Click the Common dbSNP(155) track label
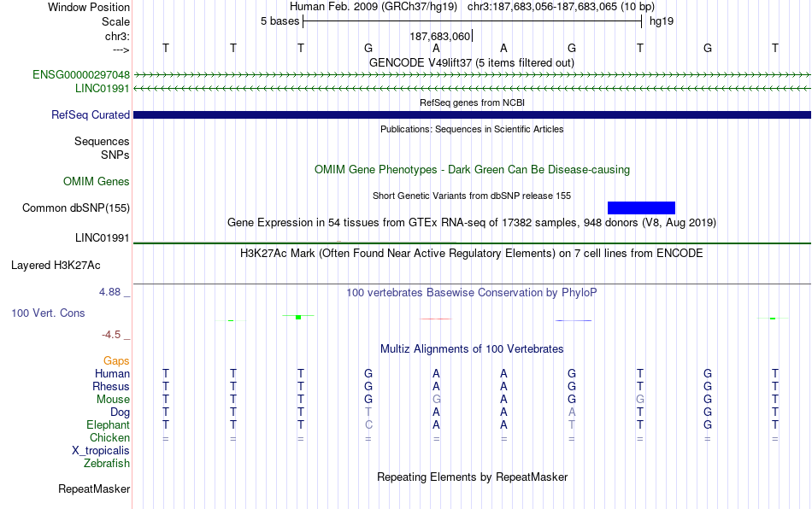 click(75, 208)
